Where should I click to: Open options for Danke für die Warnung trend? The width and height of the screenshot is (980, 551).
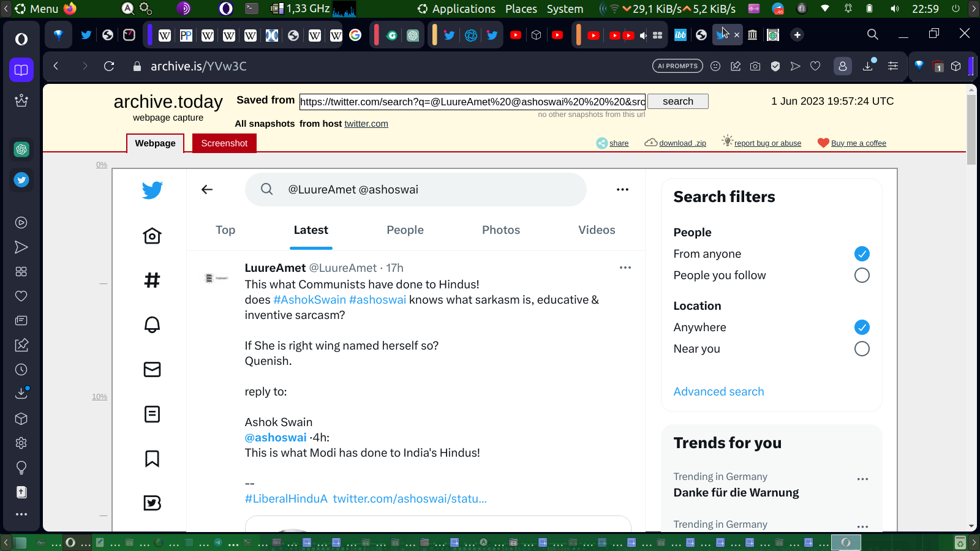(x=862, y=479)
